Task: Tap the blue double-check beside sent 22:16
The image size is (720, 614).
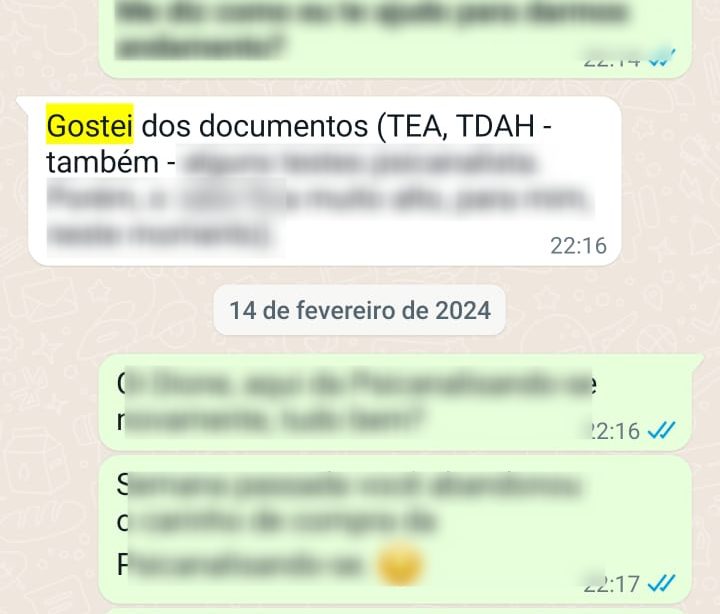Action: [661, 431]
